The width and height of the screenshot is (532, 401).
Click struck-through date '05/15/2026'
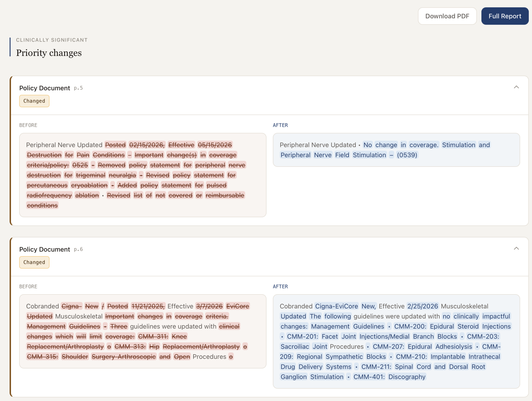tap(215, 145)
